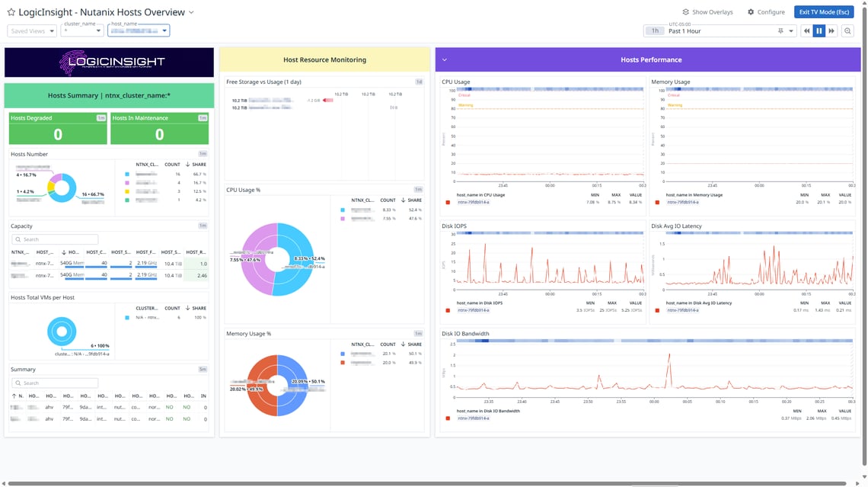Screen dimensions: 868x487
Task: Click sort arrow in Summary first column header
Action: coord(14,396)
